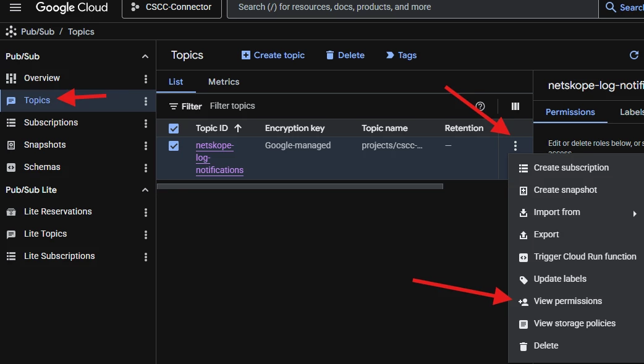Open Topics row's three-dot menu
This screenshot has height=364, width=644.
146,101
